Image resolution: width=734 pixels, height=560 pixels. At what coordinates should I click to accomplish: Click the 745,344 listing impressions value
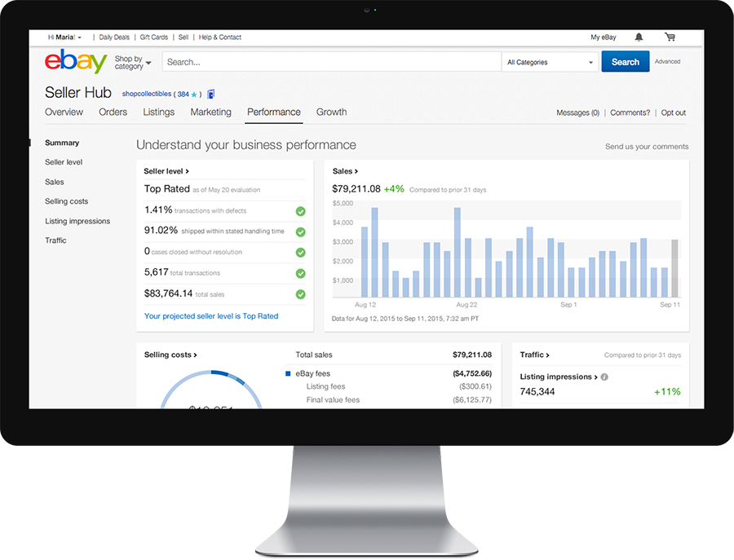(x=537, y=391)
